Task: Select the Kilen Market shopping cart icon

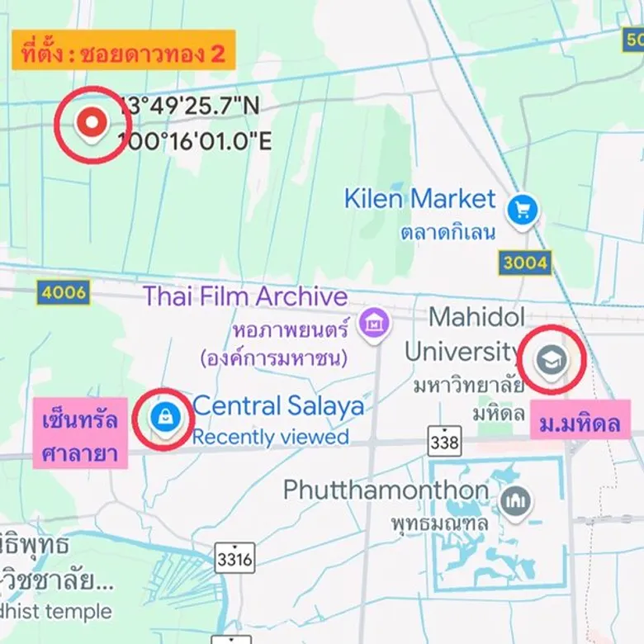Action: pyautogui.click(x=522, y=211)
